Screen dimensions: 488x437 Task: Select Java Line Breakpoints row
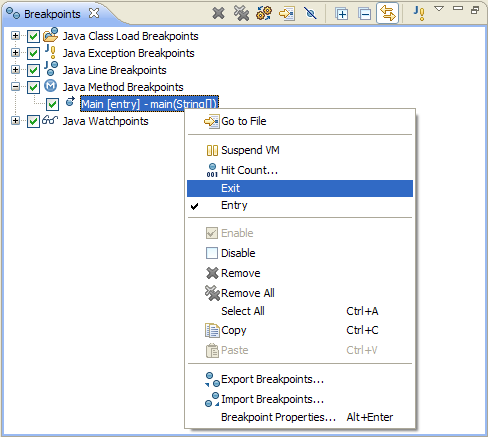pyautogui.click(x=114, y=70)
